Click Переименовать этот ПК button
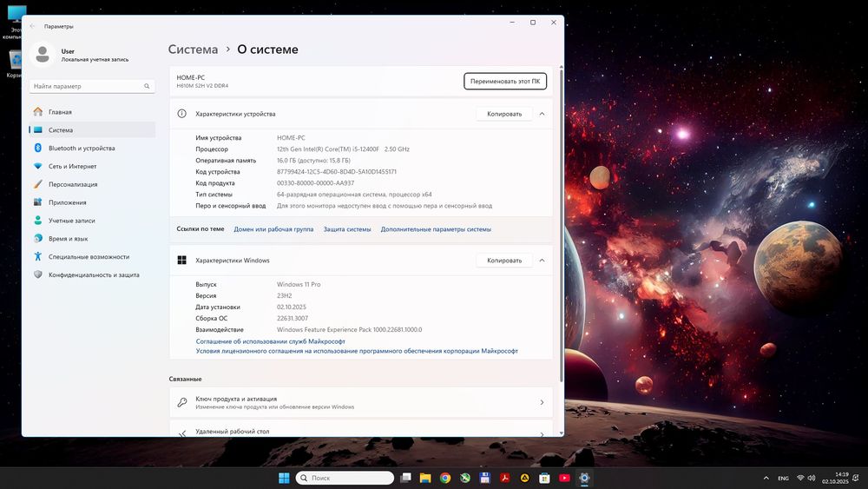This screenshot has width=868, height=489. 505,82
